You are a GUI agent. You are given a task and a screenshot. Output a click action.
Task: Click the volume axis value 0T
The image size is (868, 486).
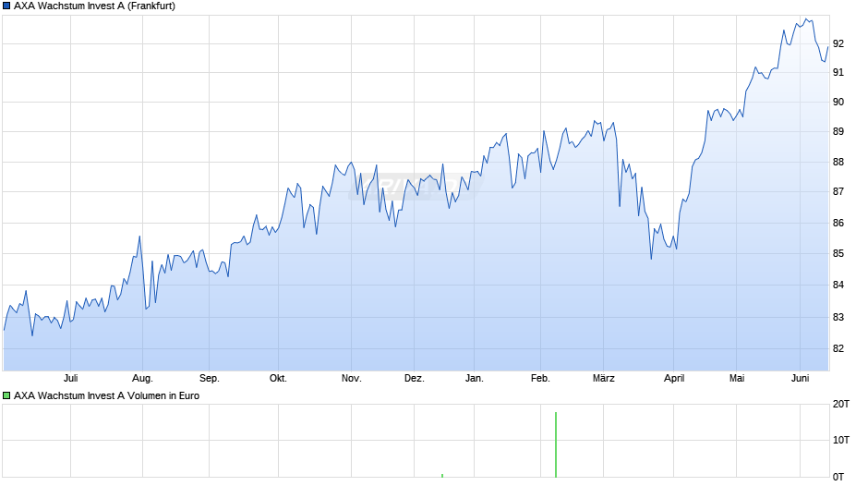click(x=838, y=477)
